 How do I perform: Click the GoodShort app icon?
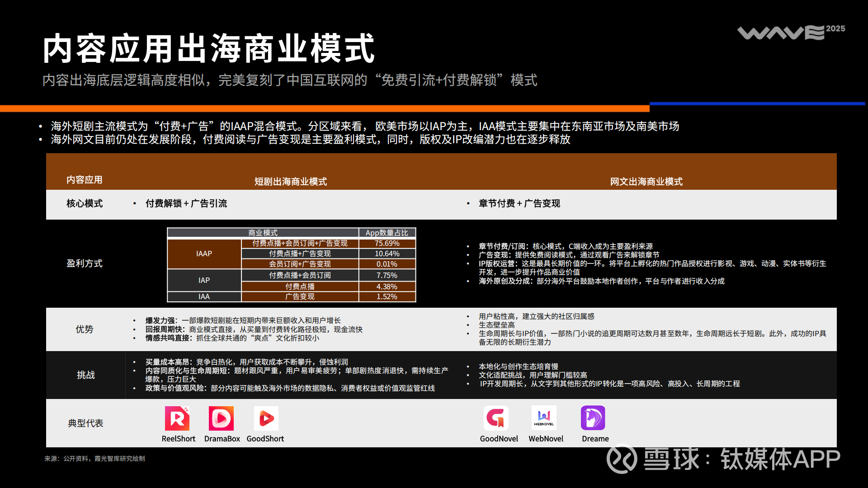266,418
